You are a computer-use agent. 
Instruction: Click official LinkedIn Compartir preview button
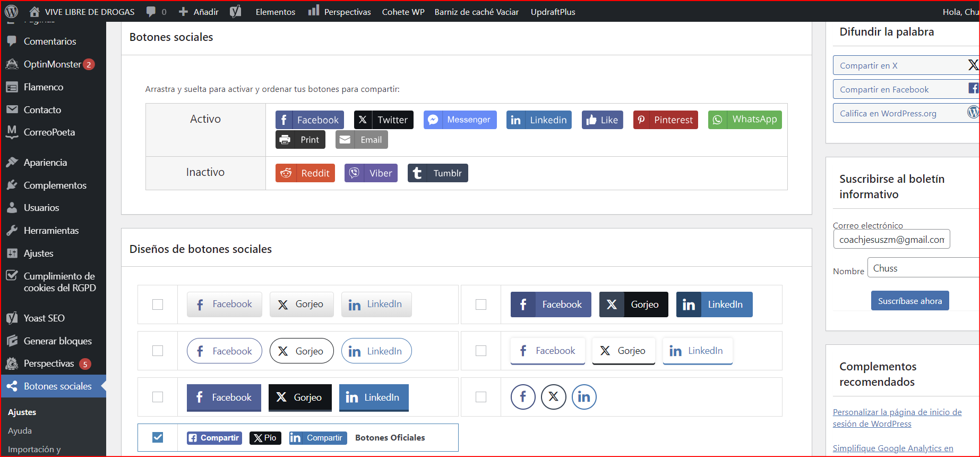click(x=318, y=438)
